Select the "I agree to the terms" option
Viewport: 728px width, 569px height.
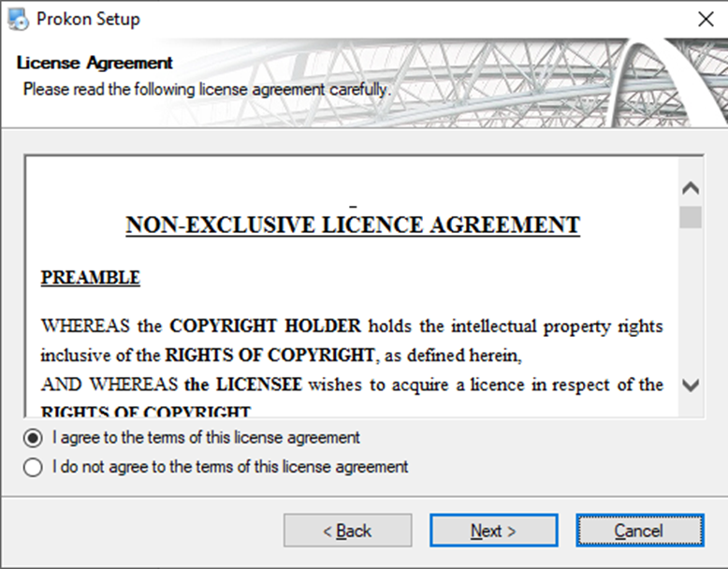coord(34,437)
